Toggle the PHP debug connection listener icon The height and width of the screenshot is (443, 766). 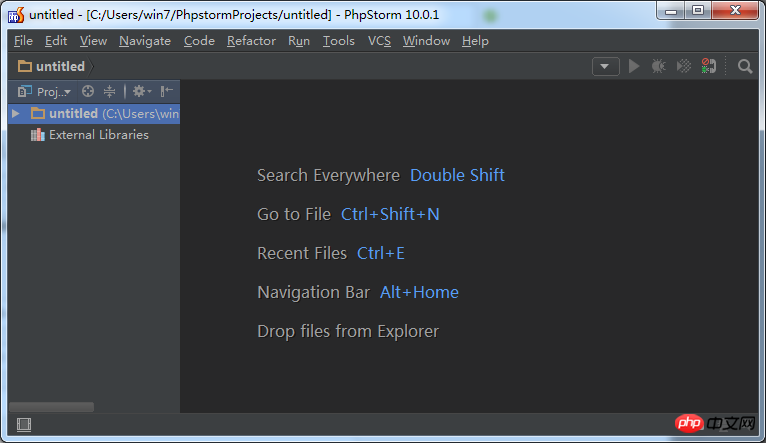tap(708, 66)
